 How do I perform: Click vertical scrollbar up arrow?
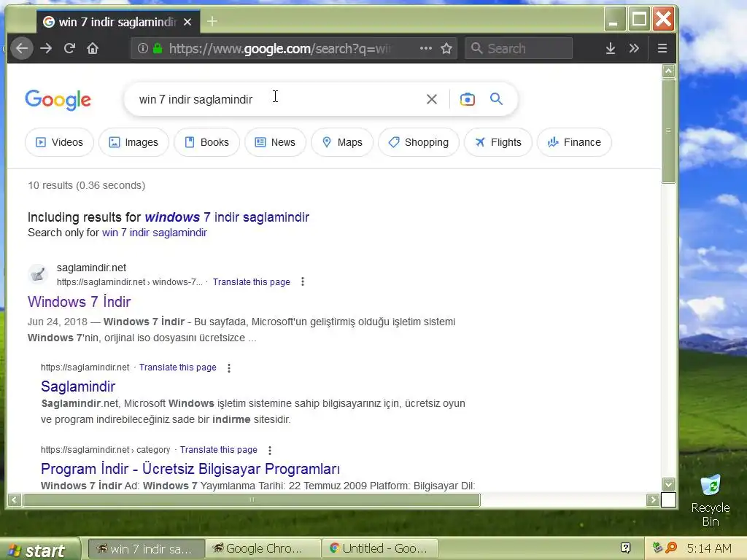point(669,71)
